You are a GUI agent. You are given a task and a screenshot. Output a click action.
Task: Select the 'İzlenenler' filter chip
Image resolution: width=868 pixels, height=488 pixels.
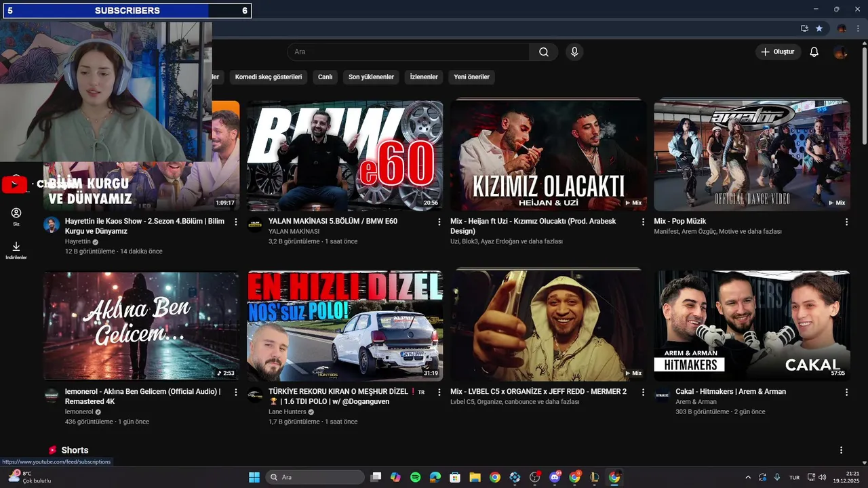point(424,77)
